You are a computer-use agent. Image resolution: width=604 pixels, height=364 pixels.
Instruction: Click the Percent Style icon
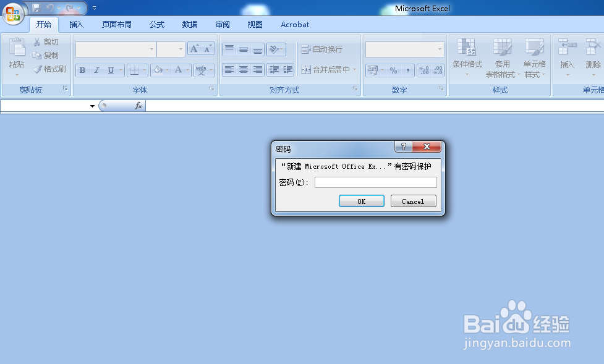pyautogui.click(x=393, y=70)
